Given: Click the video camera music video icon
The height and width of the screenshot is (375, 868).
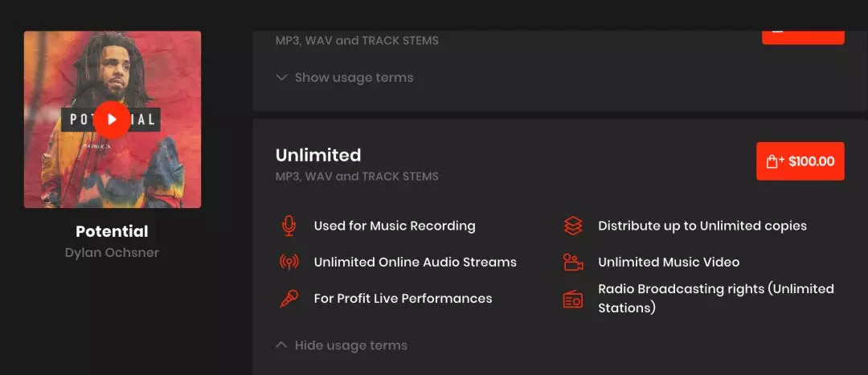Looking at the screenshot, I should [573, 263].
